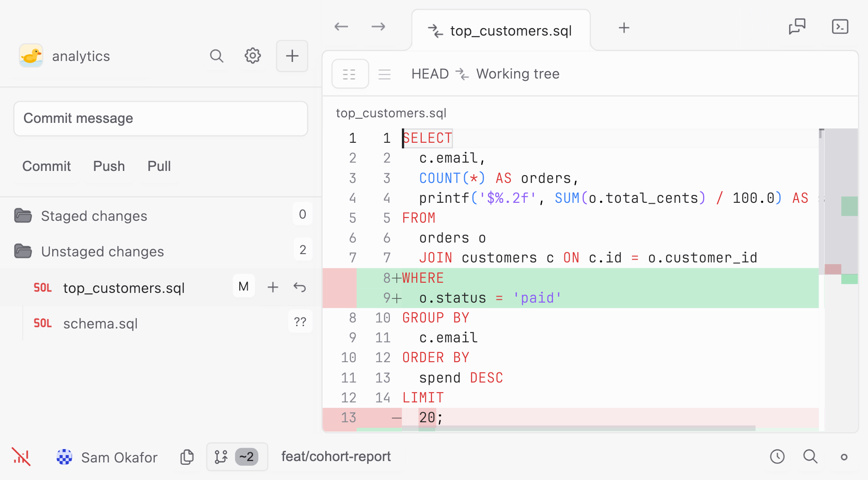Discard changes to top_customers.sql
Viewport: 868px width, 480px height.
[x=300, y=287]
